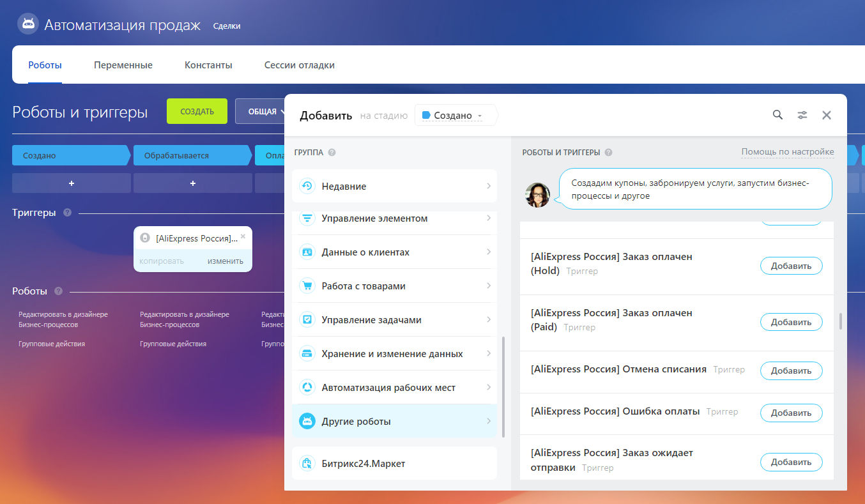The height and width of the screenshot is (504, 865).
Task: Select the Создано stage header
Action: click(x=72, y=155)
